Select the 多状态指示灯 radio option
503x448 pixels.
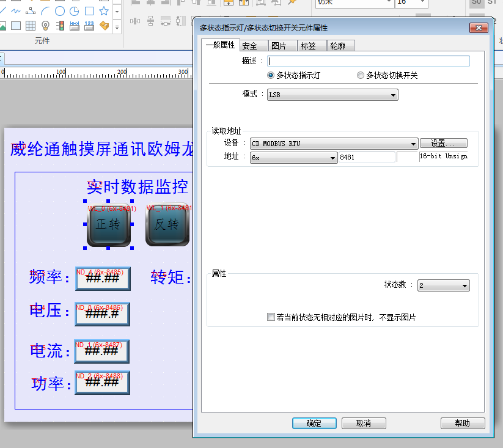point(271,76)
